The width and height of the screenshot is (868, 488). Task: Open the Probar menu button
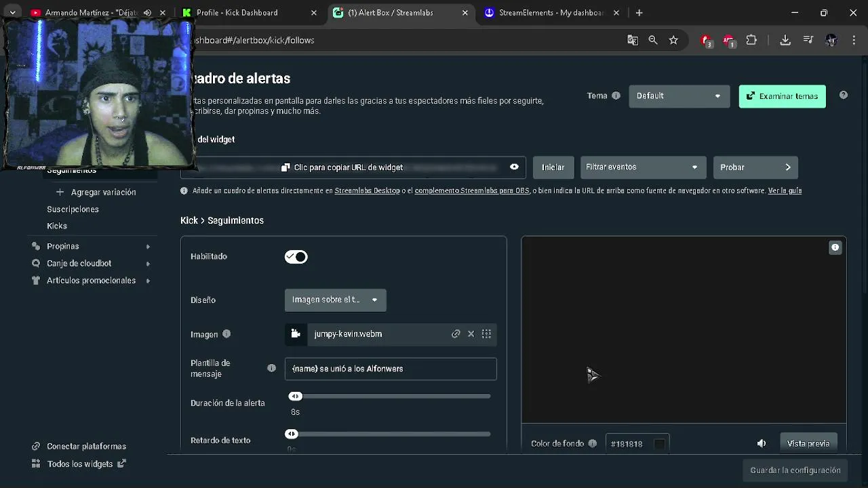[x=755, y=167]
